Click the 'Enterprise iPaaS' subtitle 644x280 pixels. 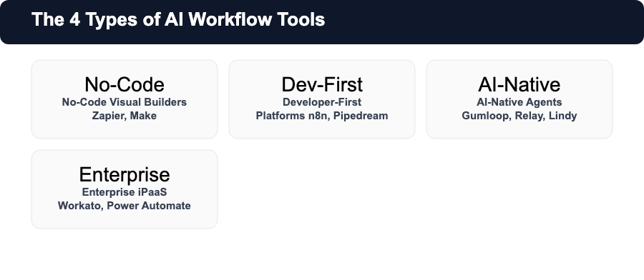(125, 192)
